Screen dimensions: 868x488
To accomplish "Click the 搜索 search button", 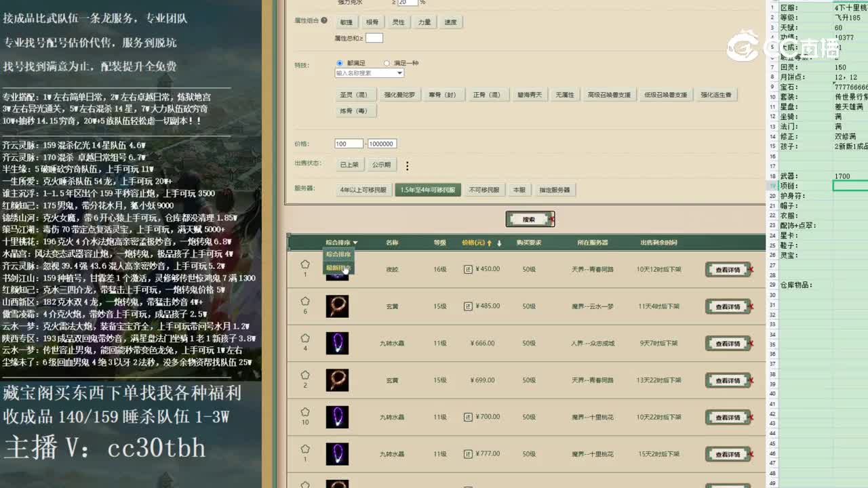I will [529, 219].
